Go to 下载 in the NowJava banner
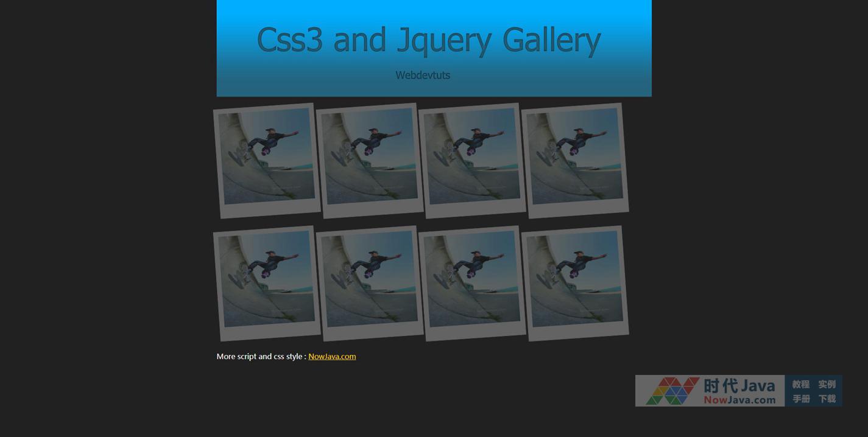Image resolution: width=868 pixels, height=437 pixels. click(827, 399)
